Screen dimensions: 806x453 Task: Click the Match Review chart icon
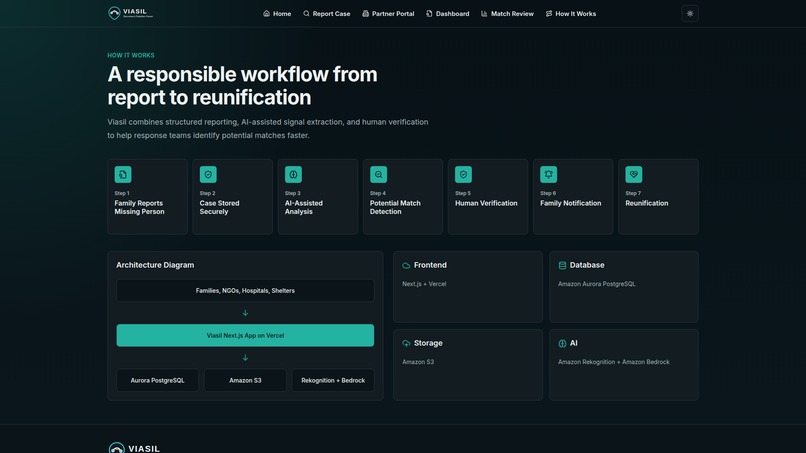click(484, 14)
